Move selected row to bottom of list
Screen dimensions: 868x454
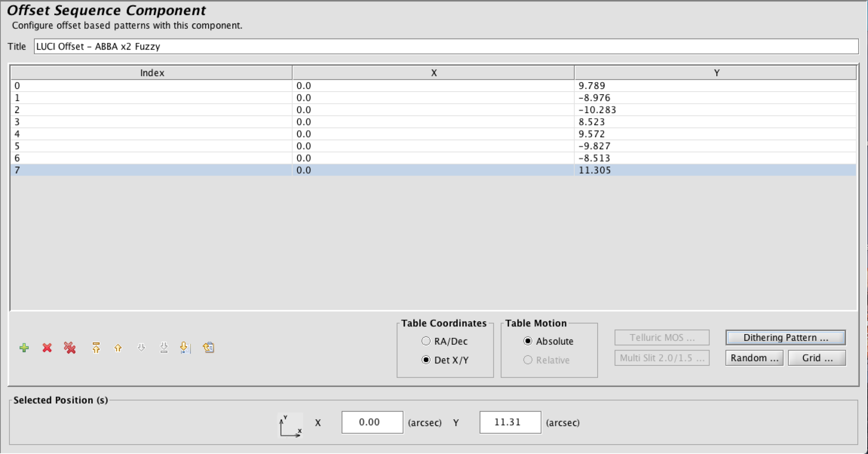coord(164,348)
